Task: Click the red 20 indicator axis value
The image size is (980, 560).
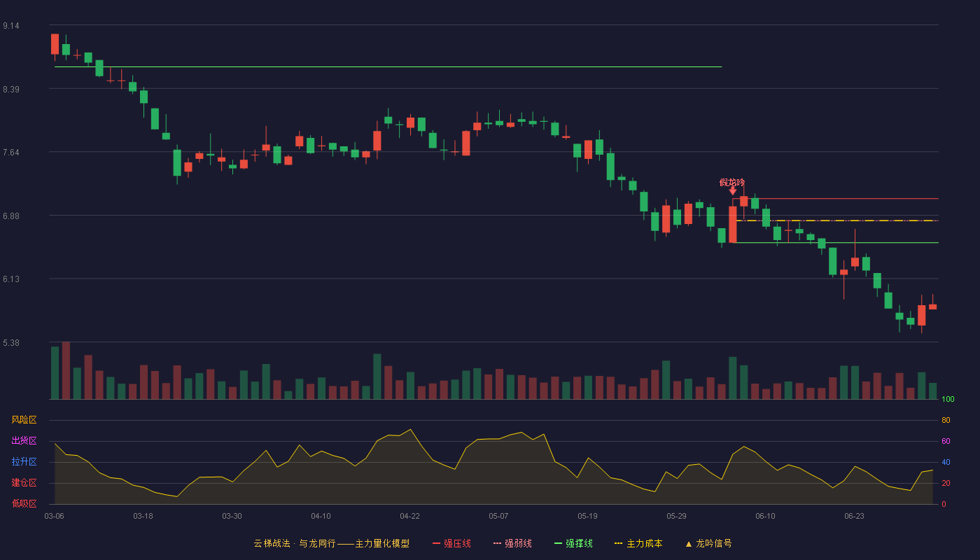Action: pyautogui.click(x=946, y=484)
